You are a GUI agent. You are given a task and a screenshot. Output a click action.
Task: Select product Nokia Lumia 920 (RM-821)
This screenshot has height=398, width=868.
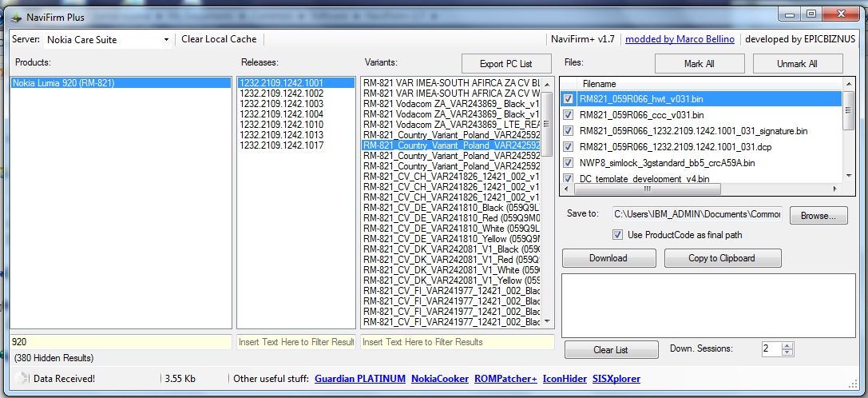click(x=121, y=83)
